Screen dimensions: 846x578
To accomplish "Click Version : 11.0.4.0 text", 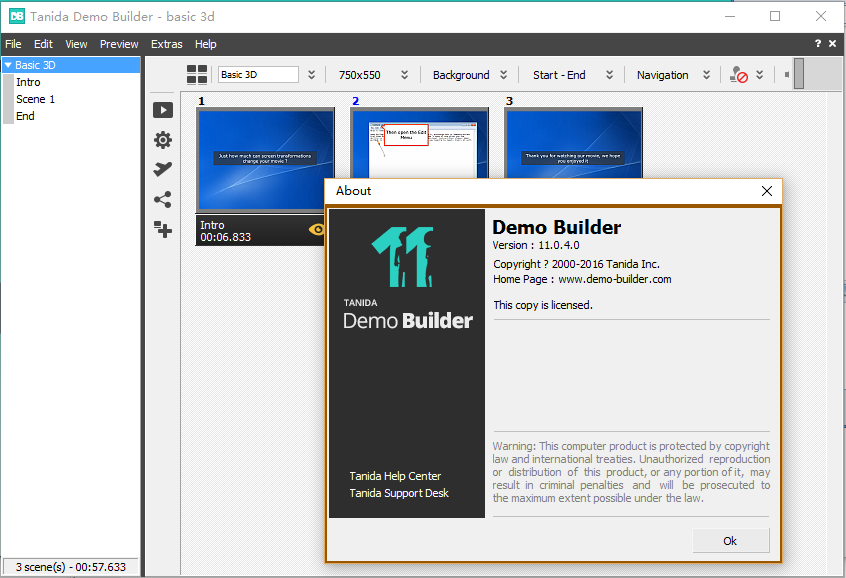I will 536,245.
